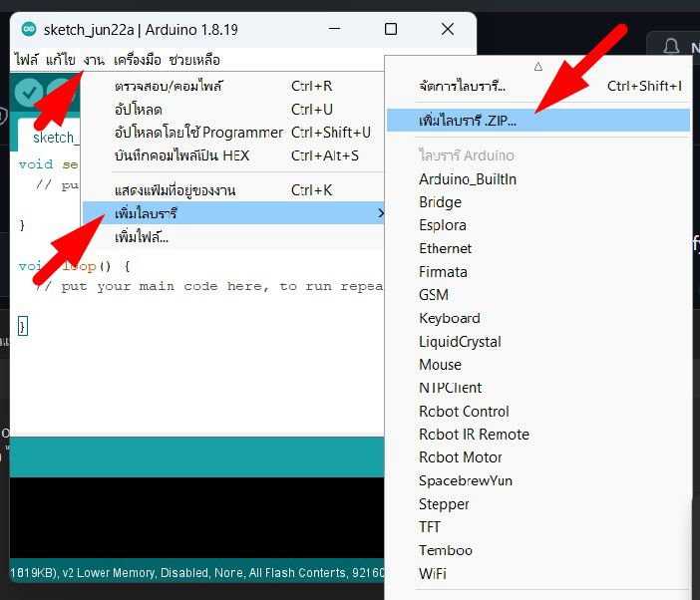Click the notification bell icon

[671, 47]
